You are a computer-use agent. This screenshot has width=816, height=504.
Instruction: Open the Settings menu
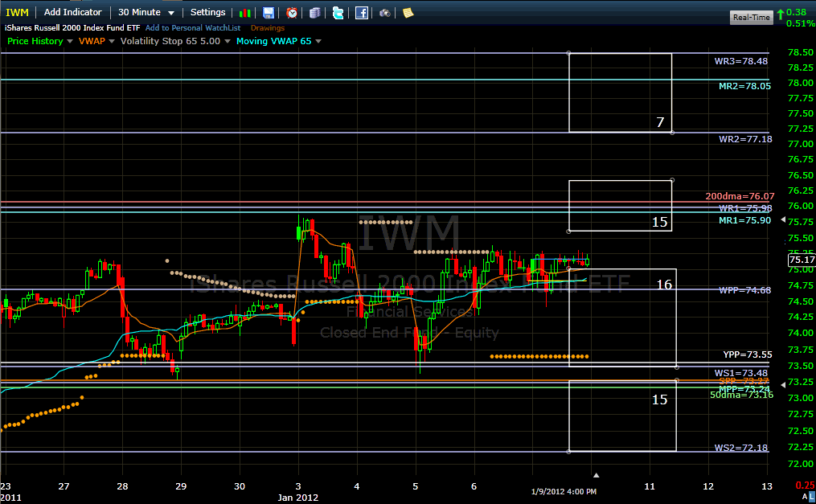[207, 12]
